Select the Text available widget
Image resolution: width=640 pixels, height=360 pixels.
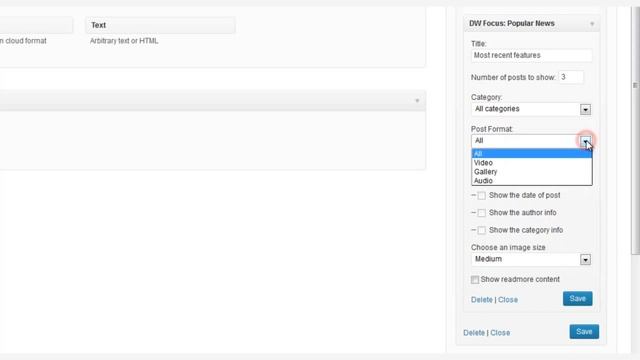tap(160, 25)
